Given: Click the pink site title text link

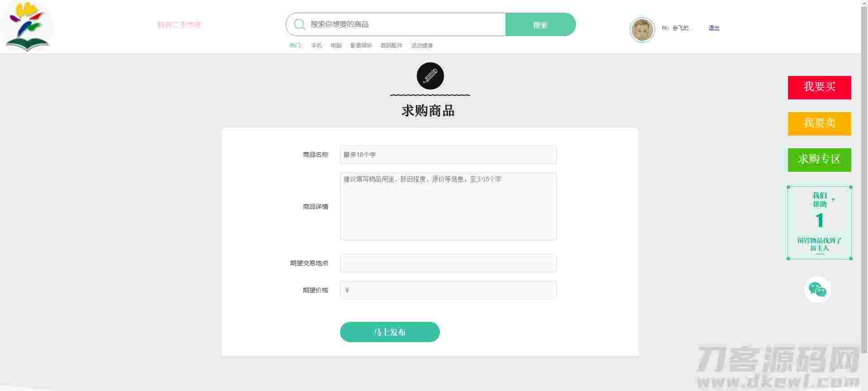Looking at the screenshot, I should (179, 25).
